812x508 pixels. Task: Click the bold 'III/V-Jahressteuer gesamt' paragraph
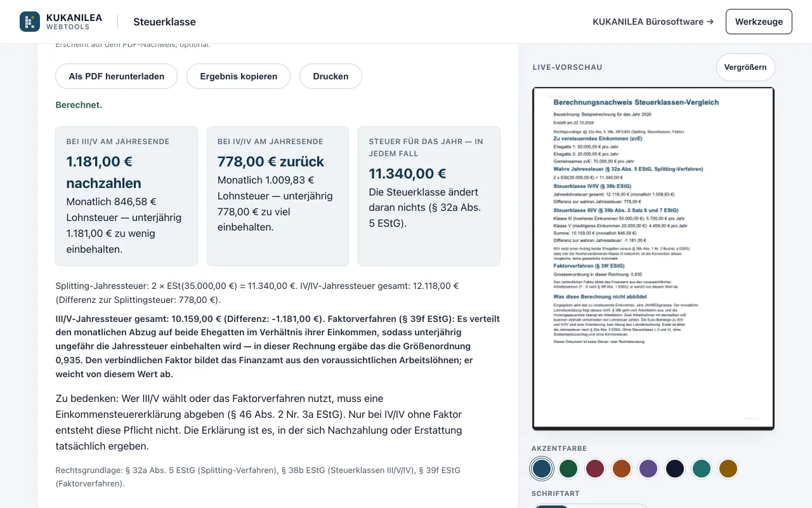coord(278,347)
